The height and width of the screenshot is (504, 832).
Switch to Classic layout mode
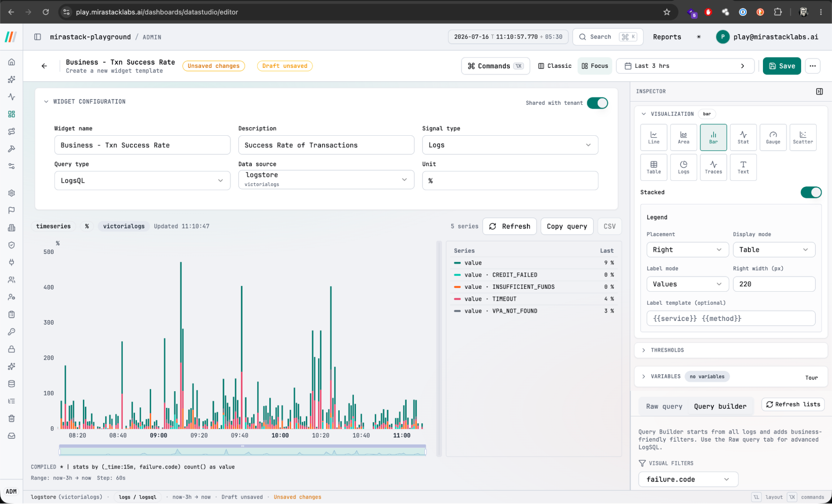click(555, 66)
